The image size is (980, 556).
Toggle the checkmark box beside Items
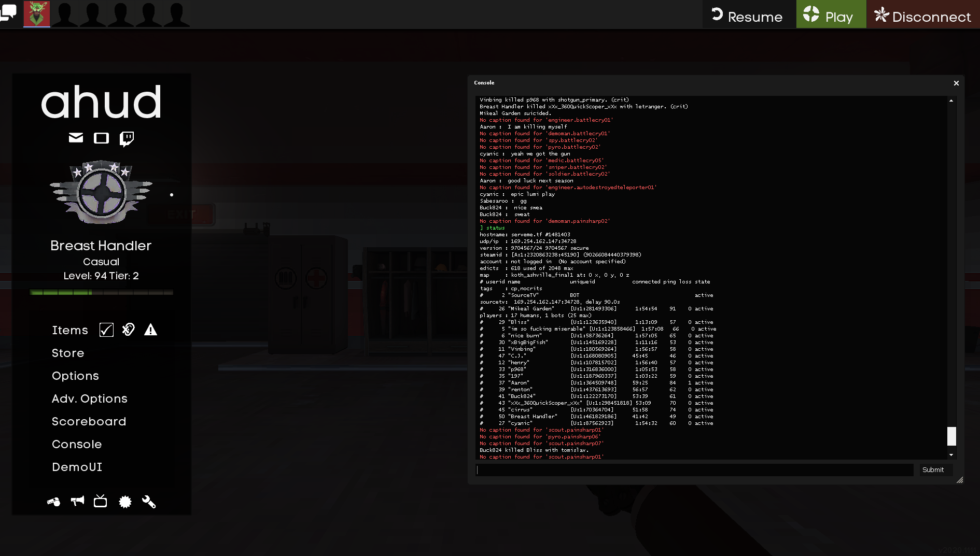(106, 330)
